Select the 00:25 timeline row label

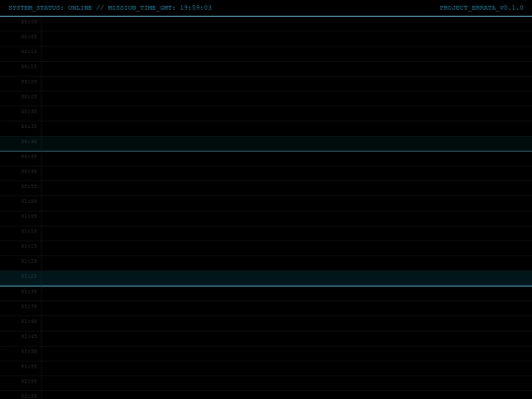point(29,97)
